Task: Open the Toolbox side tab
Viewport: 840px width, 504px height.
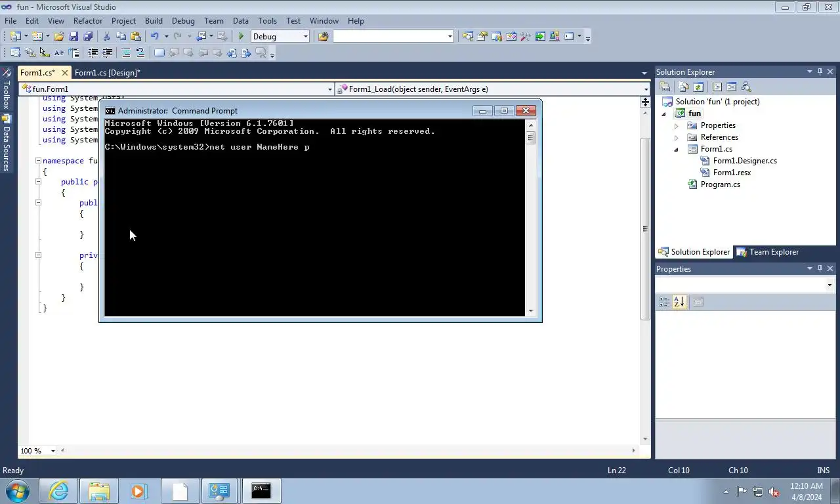Action: pyautogui.click(x=7, y=89)
